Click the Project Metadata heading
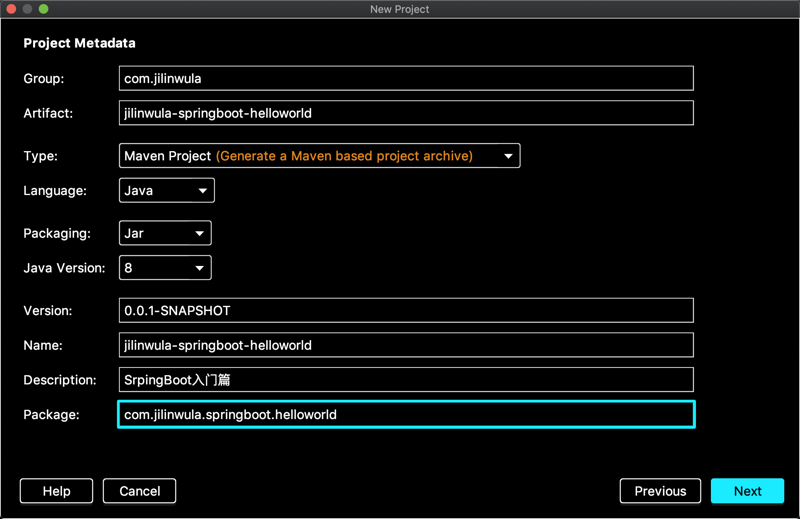This screenshot has width=800, height=519. [79, 44]
